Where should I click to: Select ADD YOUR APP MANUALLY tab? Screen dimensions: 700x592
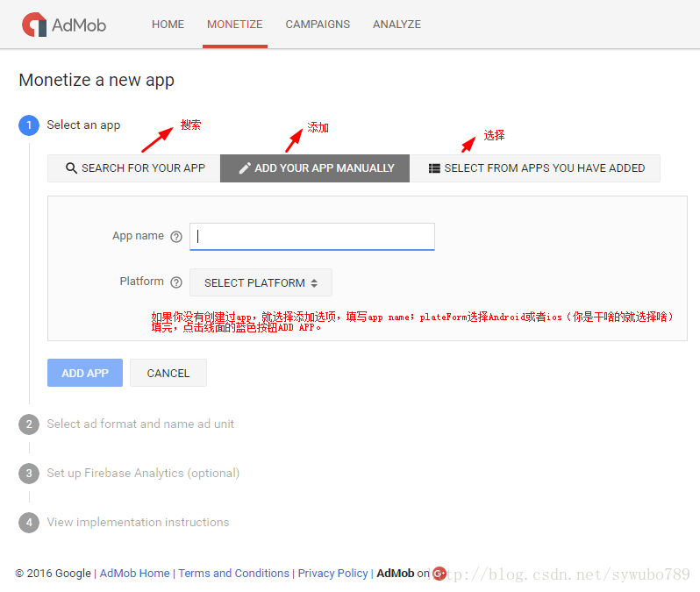point(315,168)
